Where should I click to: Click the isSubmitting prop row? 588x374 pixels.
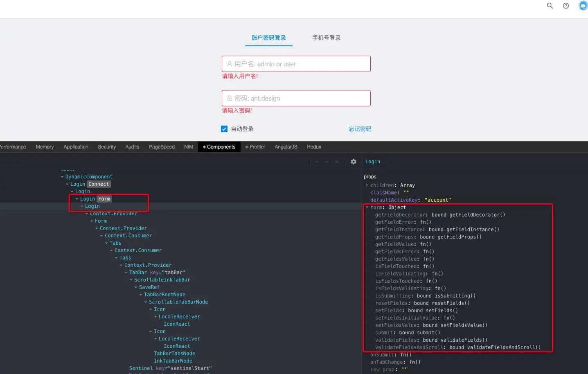pos(426,296)
